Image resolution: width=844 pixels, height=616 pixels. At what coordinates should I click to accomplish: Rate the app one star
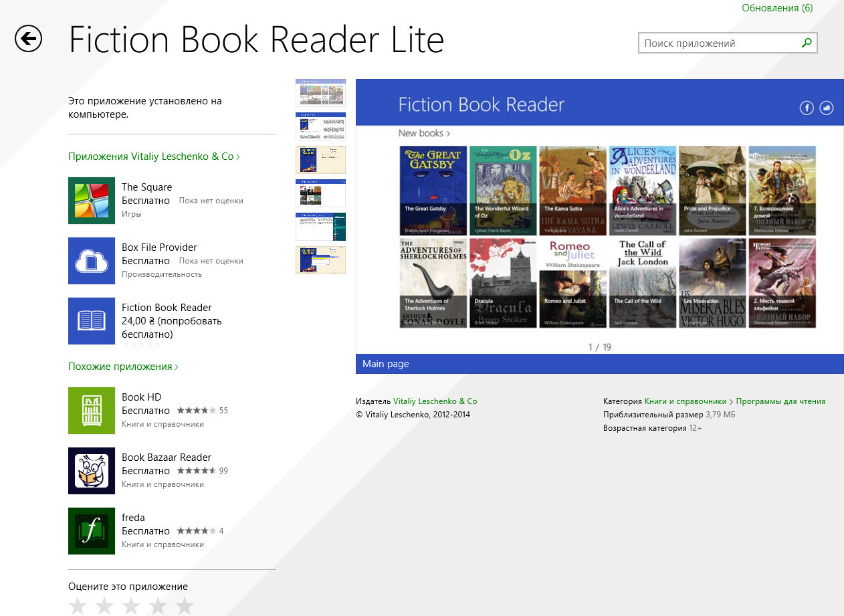[78, 606]
